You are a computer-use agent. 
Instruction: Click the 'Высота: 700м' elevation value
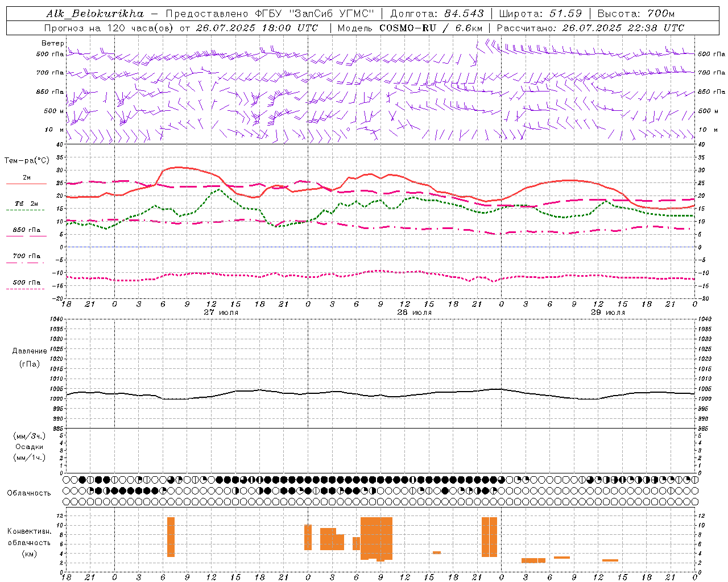click(x=636, y=14)
